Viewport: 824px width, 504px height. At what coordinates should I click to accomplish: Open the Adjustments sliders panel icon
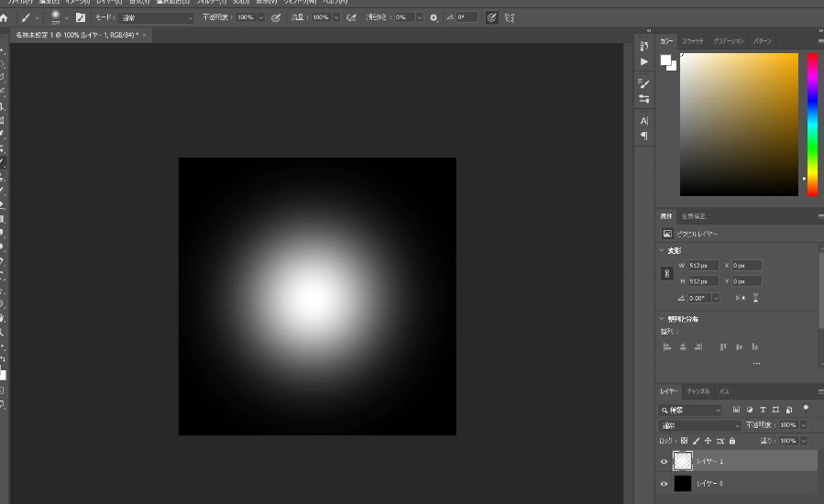click(x=643, y=99)
